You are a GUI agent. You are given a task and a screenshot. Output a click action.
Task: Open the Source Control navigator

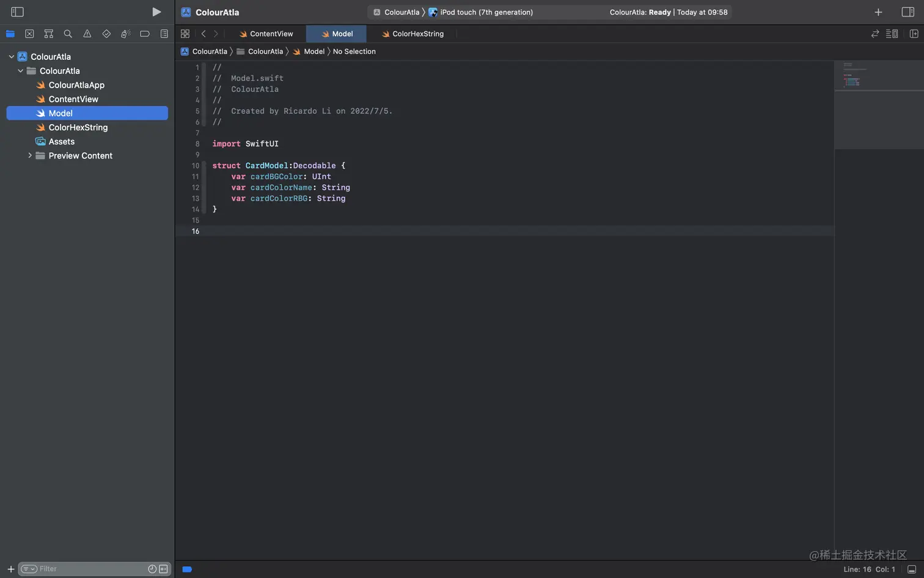click(29, 34)
